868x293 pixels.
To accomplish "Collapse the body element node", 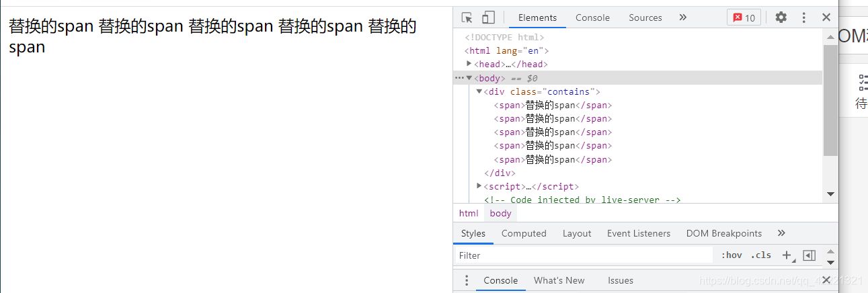I will click(x=469, y=78).
